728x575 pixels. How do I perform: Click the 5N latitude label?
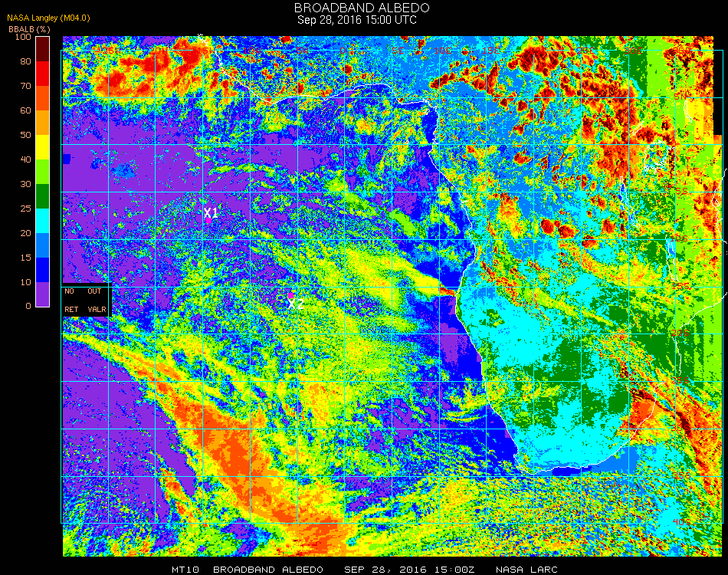point(680,97)
